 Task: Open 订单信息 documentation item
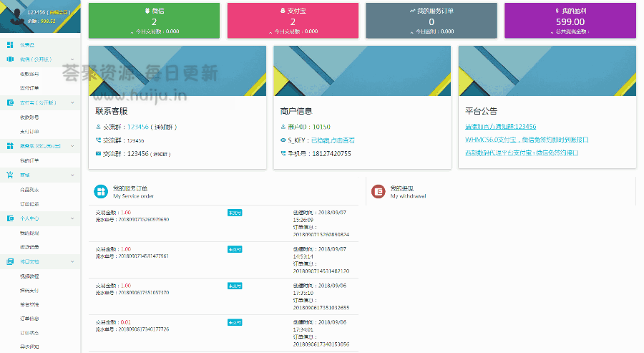[x=29, y=319]
